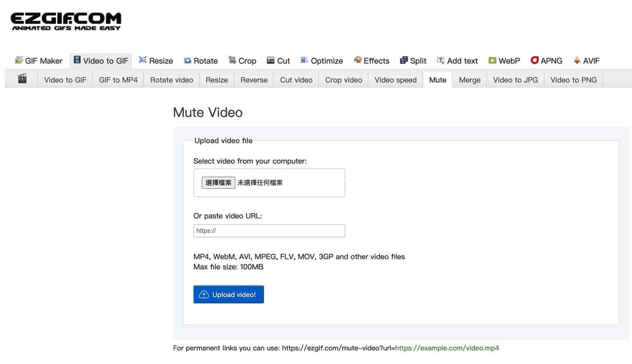Open the Crop video tab
This screenshot has width=632, height=364.
point(344,79)
